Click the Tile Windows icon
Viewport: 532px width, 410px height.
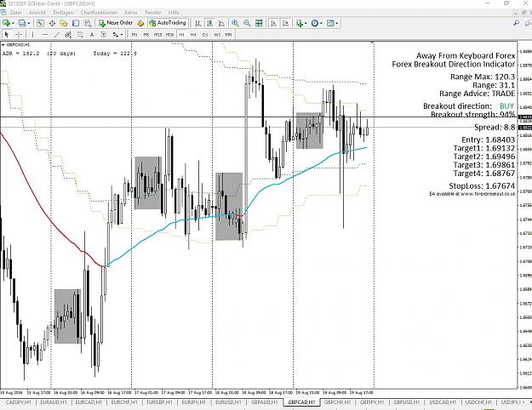(259, 23)
